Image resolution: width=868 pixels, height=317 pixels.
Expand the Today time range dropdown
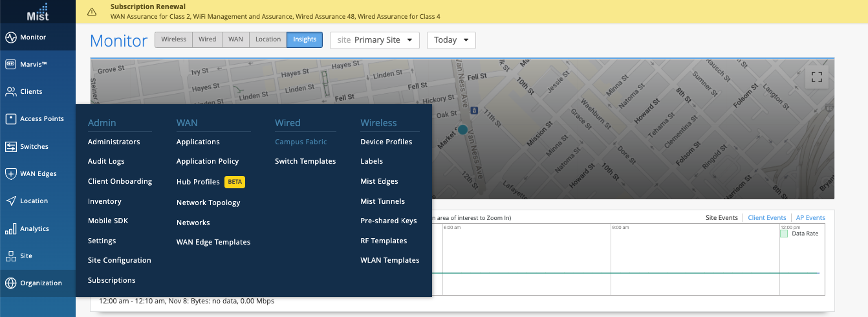click(x=451, y=40)
